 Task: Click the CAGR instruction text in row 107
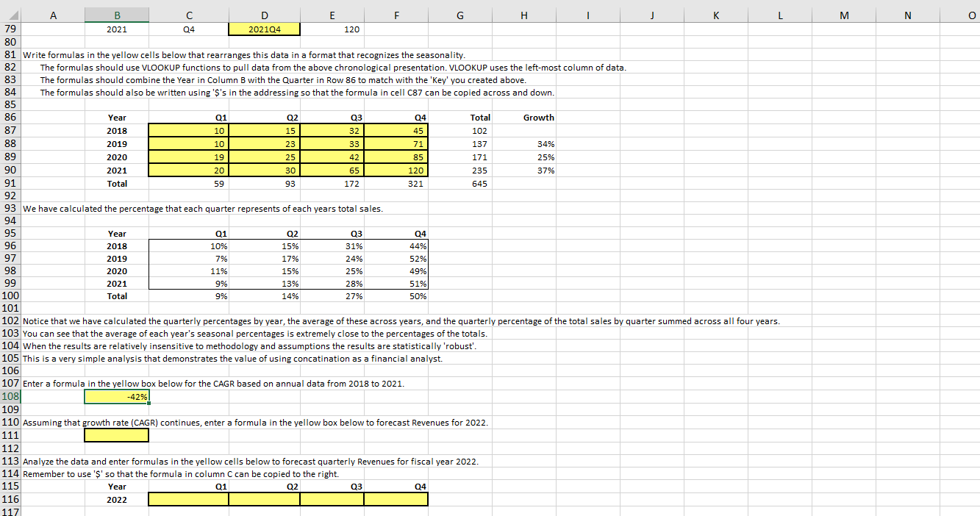[x=214, y=384]
